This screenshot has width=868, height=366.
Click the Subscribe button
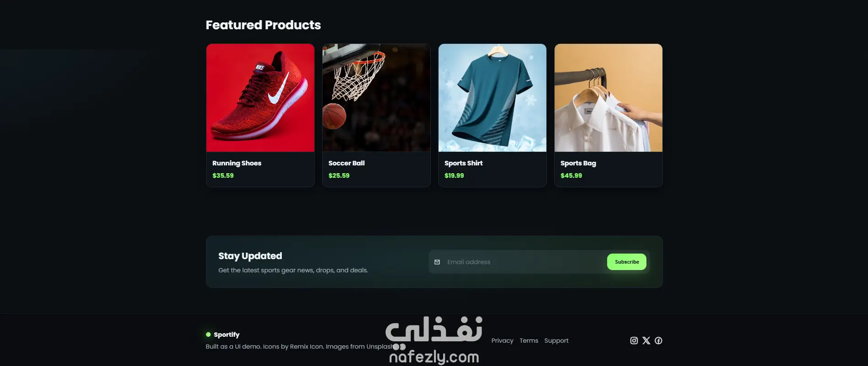click(627, 262)
